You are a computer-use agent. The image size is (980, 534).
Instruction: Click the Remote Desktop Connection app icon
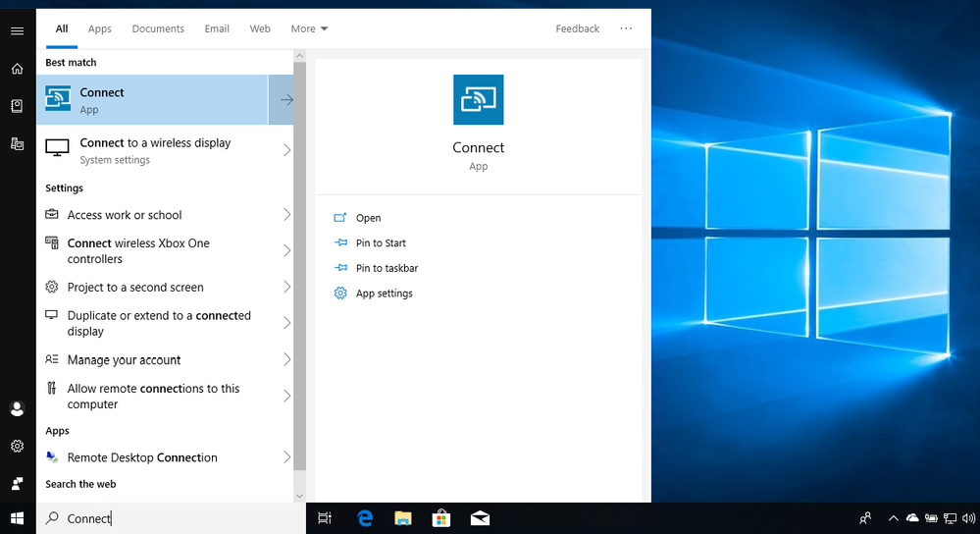53,457
